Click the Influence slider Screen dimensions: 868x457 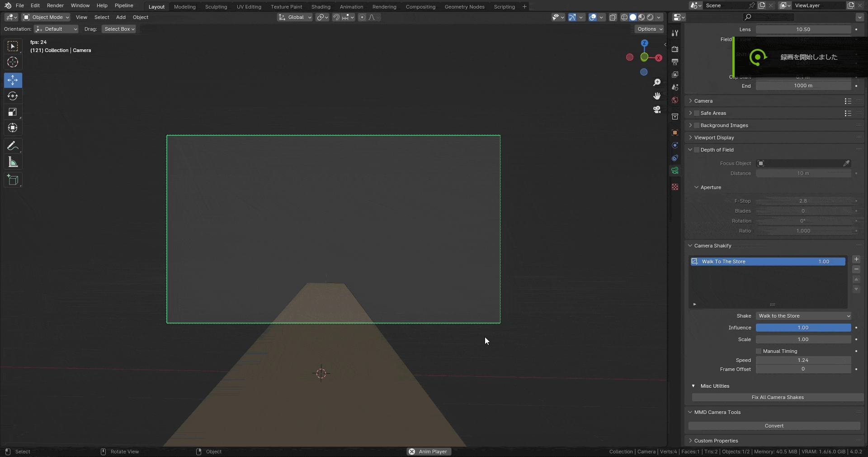coord(803,328)
